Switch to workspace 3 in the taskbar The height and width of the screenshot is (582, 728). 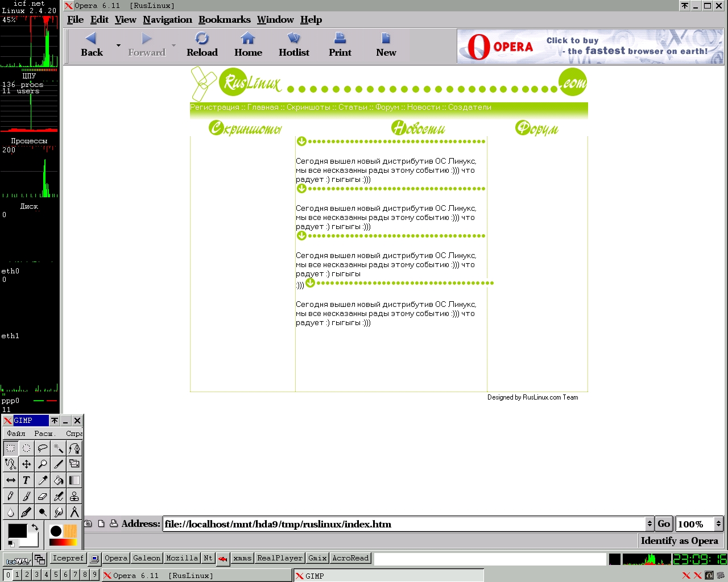point(36,575)
